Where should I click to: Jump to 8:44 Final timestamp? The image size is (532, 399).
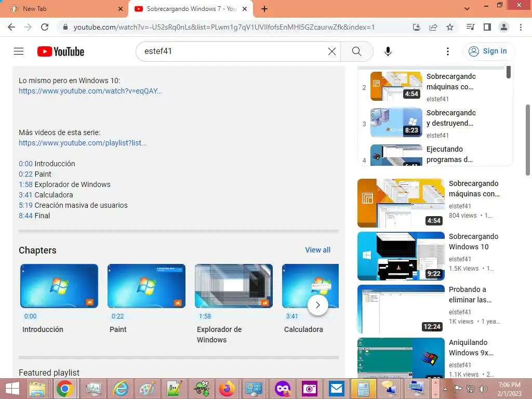tap(25, 216)
